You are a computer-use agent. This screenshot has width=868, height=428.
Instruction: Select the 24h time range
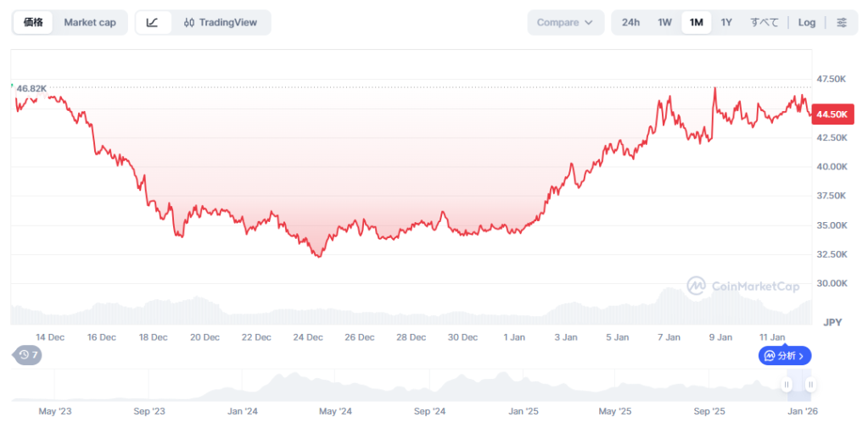[x=630, y=23]
